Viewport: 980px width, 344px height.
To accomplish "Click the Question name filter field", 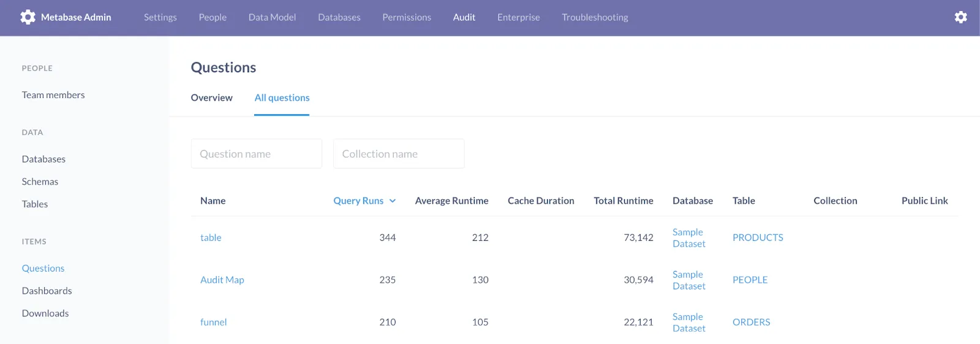I will pos(256,154).
